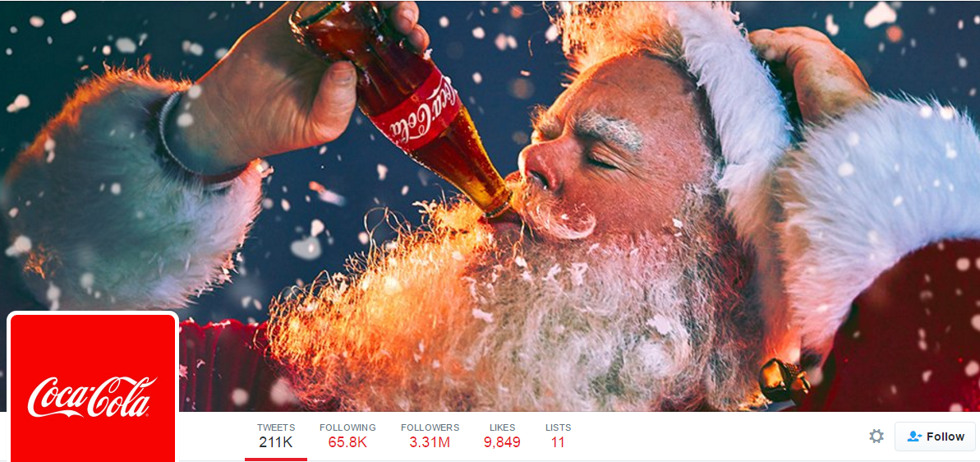The height and width of the screenshot is (462, 980).
Task: Click the 65.8K following count
Action: pos(347,442)
